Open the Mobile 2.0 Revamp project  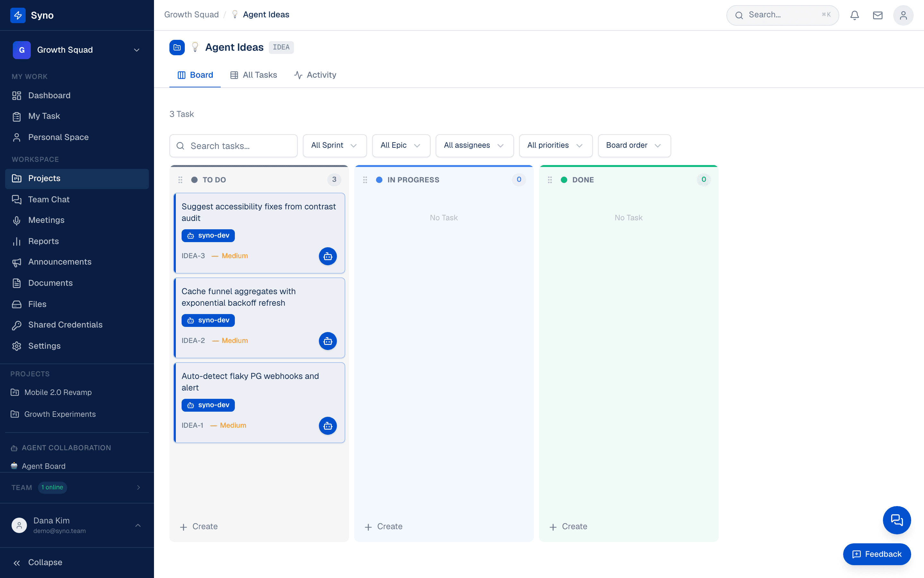click(77, 393)
